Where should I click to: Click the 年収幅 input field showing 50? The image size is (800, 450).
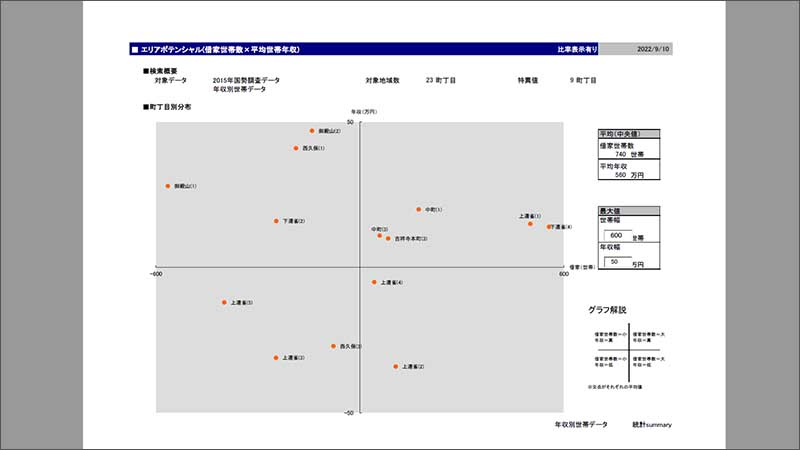coord(618,262)
